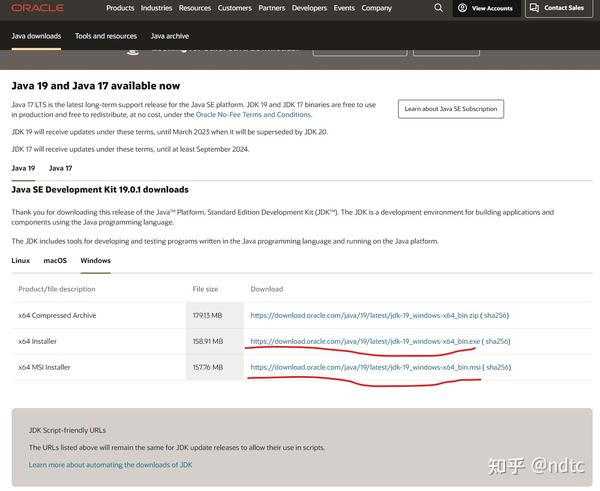This screenshot has height=491, width=600.
Task: Select the Linux platform tab
Action: [x=21, y=260]
